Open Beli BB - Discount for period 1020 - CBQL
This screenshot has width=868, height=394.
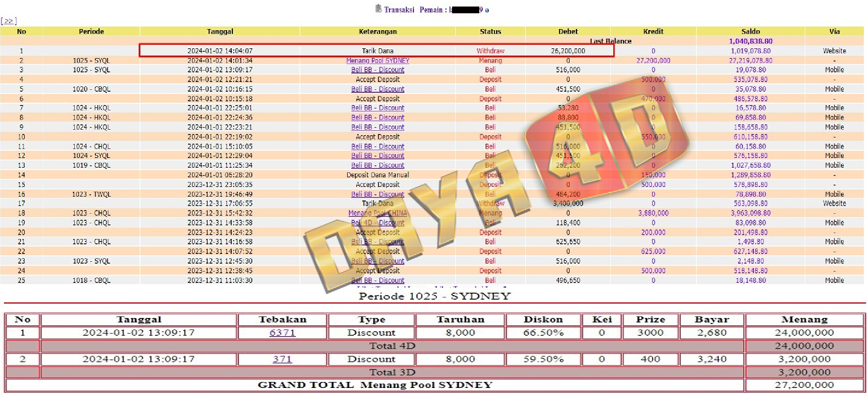click(x=377, y=89)
